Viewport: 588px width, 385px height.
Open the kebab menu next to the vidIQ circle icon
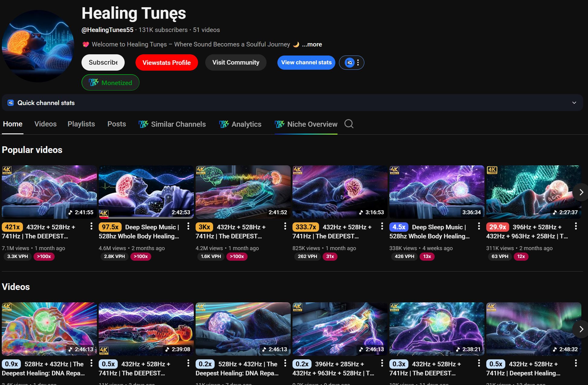[358, 62]
